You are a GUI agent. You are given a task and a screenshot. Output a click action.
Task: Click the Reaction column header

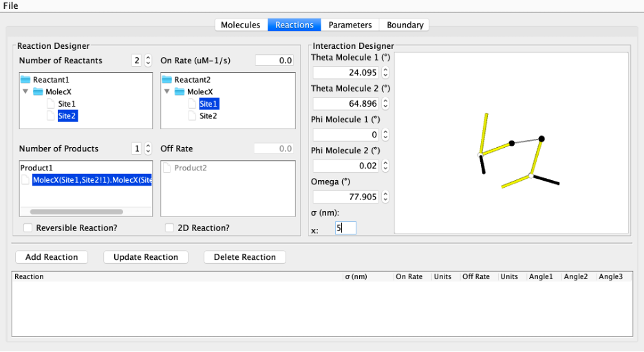(177, 276)
